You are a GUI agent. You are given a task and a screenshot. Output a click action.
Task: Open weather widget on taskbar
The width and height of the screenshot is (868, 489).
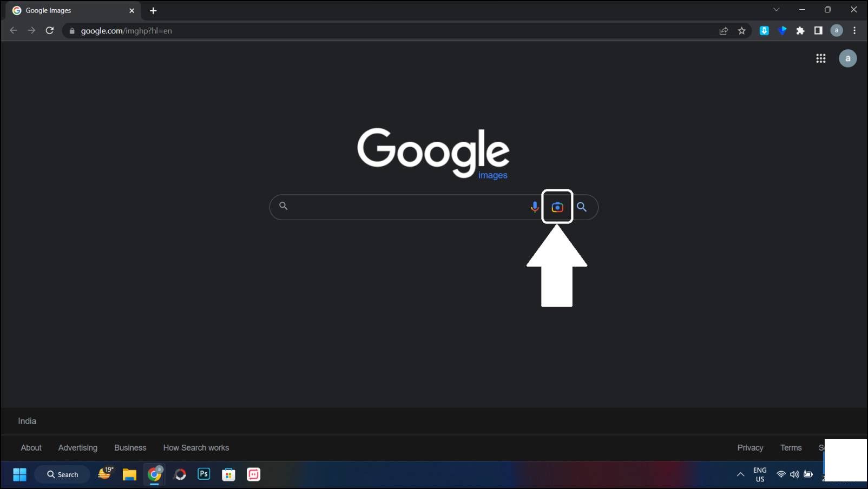click(105, 474)
